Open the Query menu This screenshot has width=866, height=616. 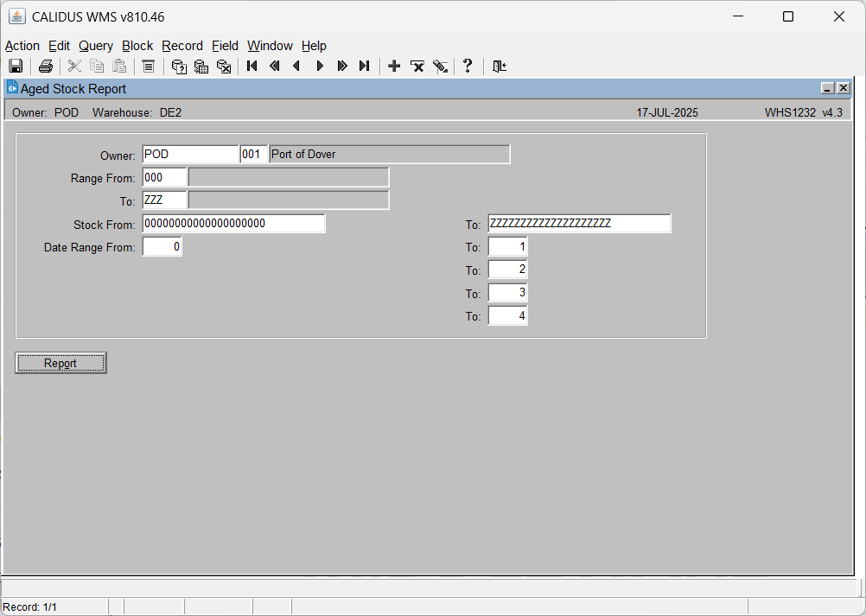point(96,46)
